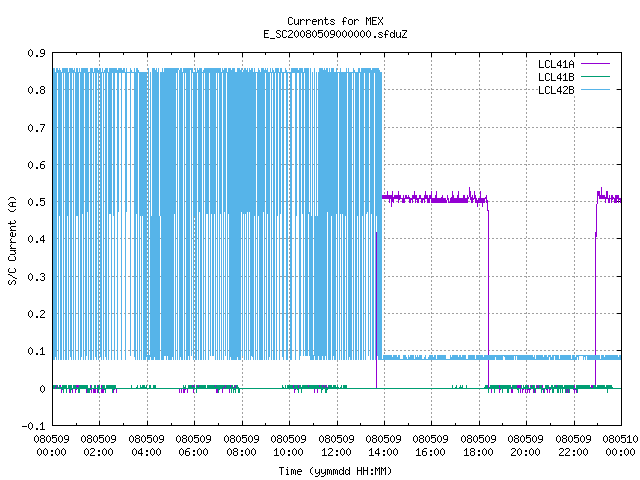Click the x-axis tick '080509 20:00'
The height and width of the screenshot is (480, 640).
(525, 445)
